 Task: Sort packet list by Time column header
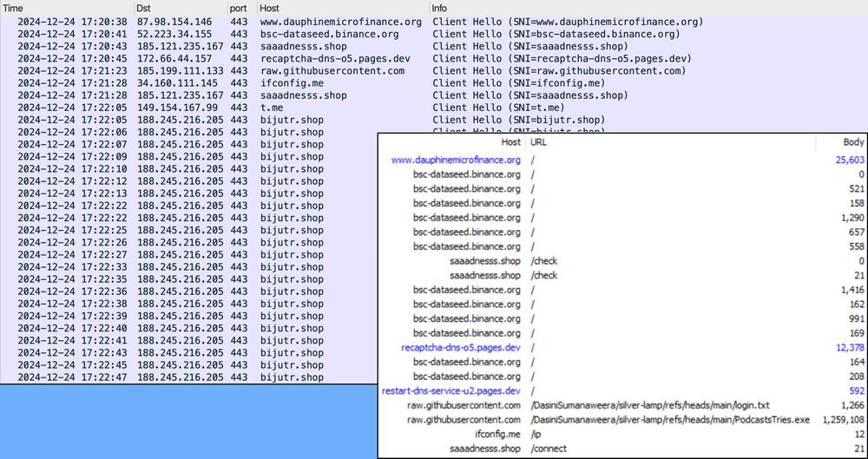(x=67, y=8)
